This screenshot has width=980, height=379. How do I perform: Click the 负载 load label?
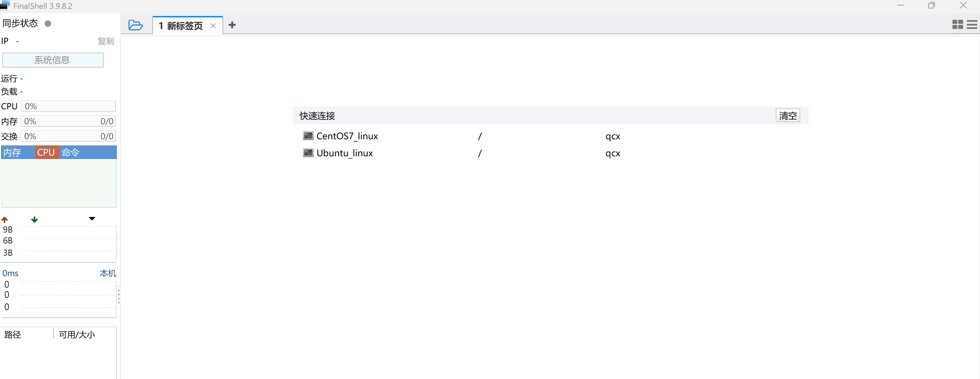pos(9,92)
